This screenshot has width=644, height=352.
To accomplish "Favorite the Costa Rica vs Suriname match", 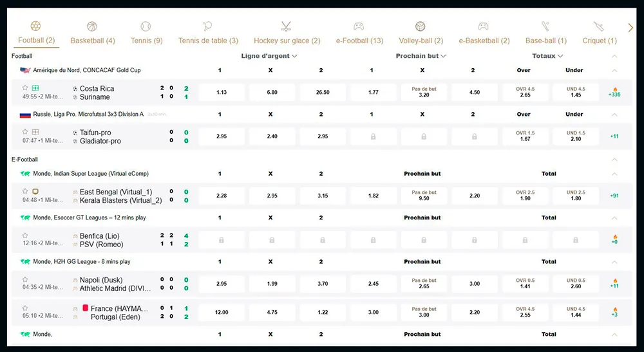I will 25,88.
